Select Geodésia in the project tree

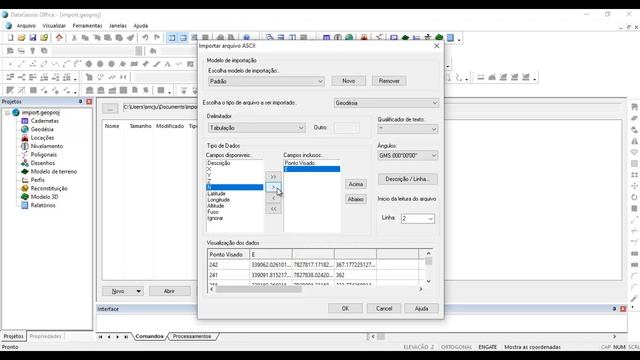coord(42,129)
